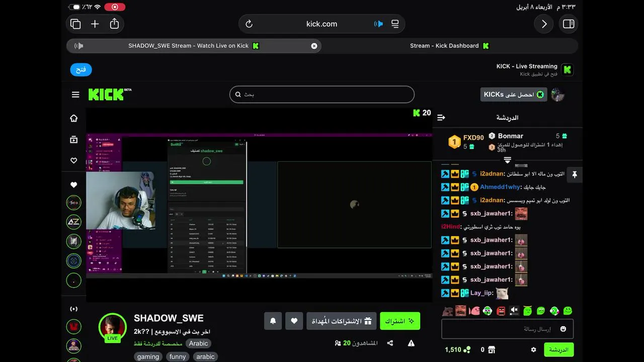Show the Safari sidebar panel
This screenshot has height=362, width=644.
pyautogui.click(x=569, y=24)
